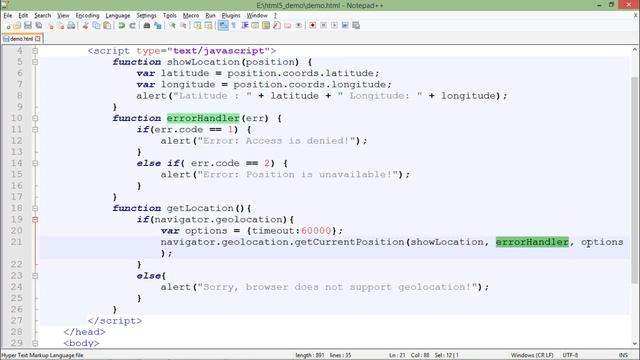Collapse the else block fold on line 23
Image resolution: width=640 pixels, height=360 pixels.
point(35,276)
